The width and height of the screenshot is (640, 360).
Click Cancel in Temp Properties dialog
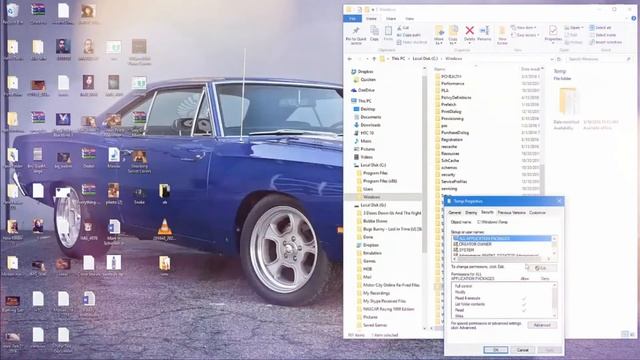[x=522, y=350]
